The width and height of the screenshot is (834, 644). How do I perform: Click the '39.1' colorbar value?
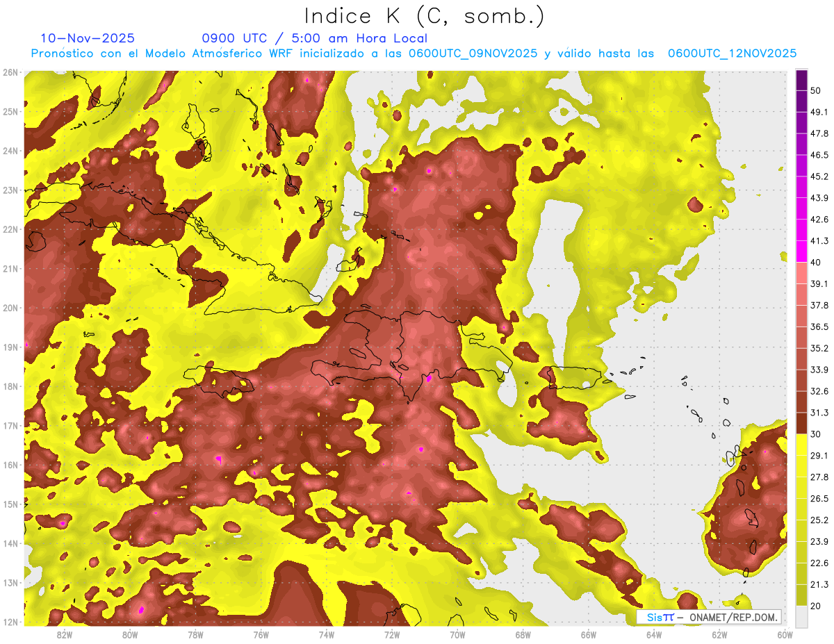819,283
